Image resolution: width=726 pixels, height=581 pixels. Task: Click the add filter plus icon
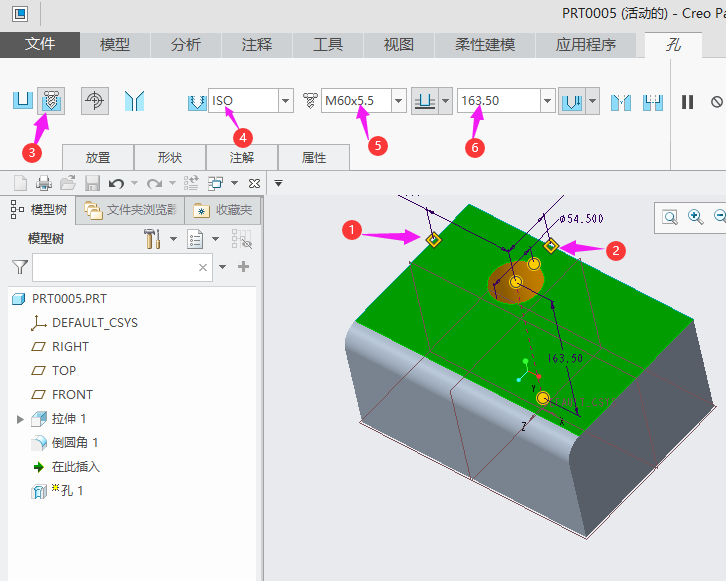coord(244,267)
